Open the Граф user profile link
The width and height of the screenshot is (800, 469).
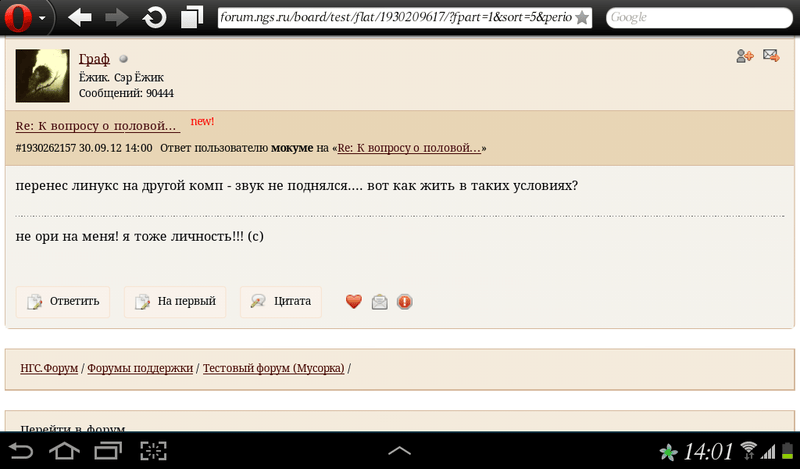click(94, 59)
